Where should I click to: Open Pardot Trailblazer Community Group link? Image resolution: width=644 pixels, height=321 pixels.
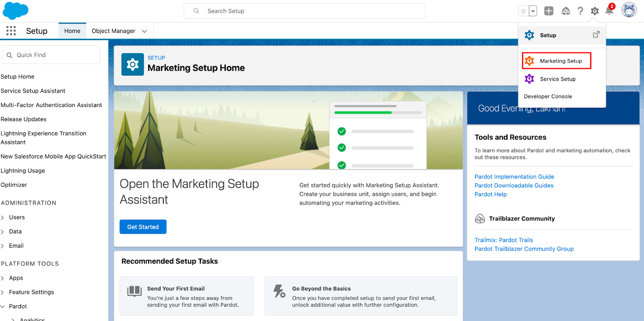click(524, 249)
